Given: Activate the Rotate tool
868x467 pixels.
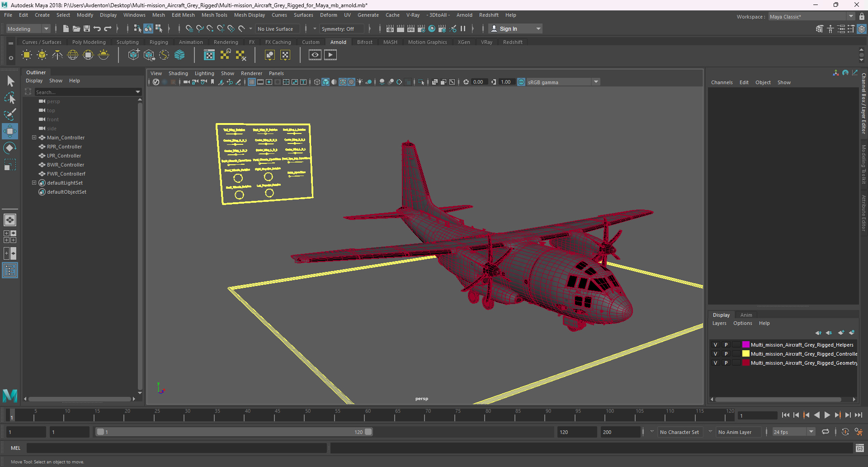Looking at the screenshot, I should click(10, 148).
